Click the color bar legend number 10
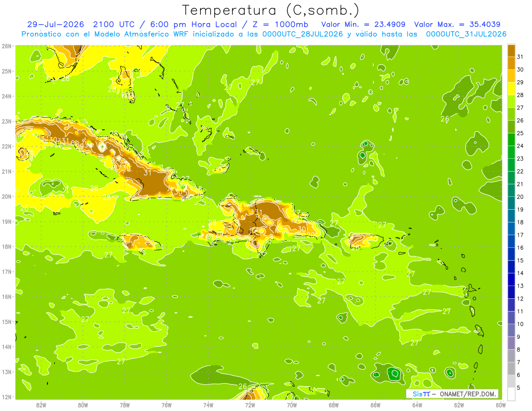The height and width of the screenshot is (411, 532). coord(520,324)
